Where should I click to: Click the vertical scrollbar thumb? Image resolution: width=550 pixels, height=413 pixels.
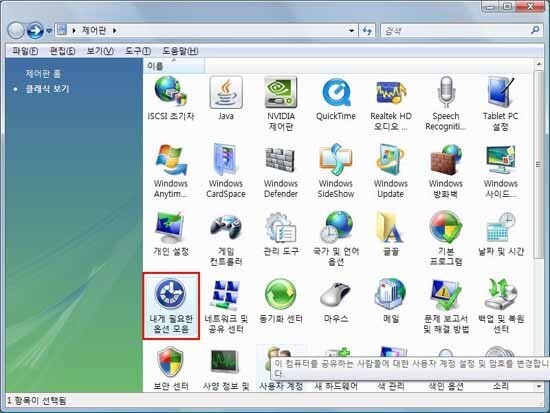[538, 164]
